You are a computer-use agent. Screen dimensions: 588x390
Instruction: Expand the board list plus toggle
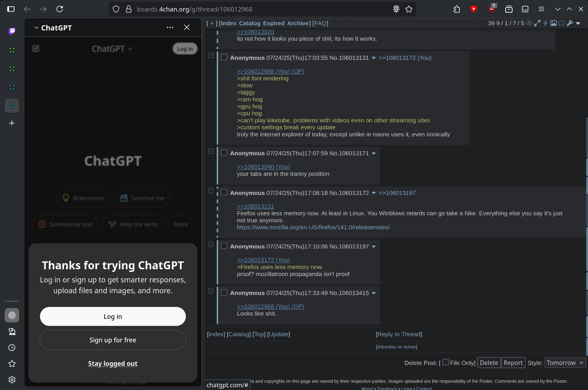point(212,23)
